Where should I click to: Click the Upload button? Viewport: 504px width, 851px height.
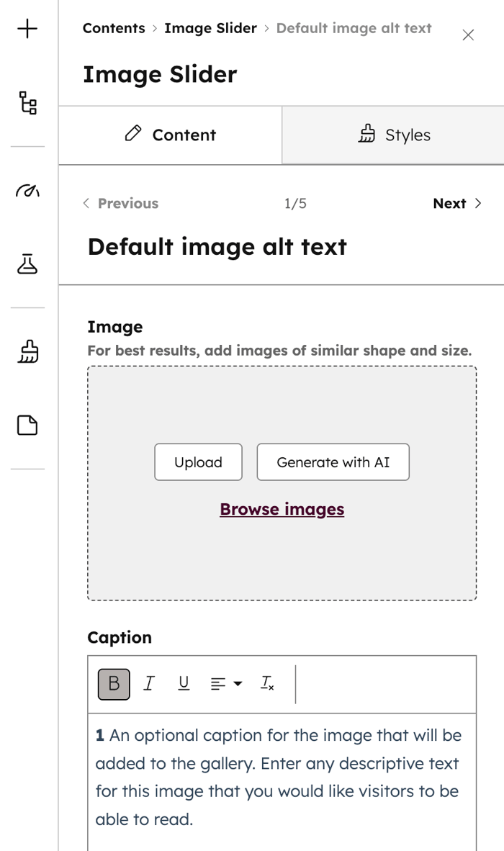[198, 462]
